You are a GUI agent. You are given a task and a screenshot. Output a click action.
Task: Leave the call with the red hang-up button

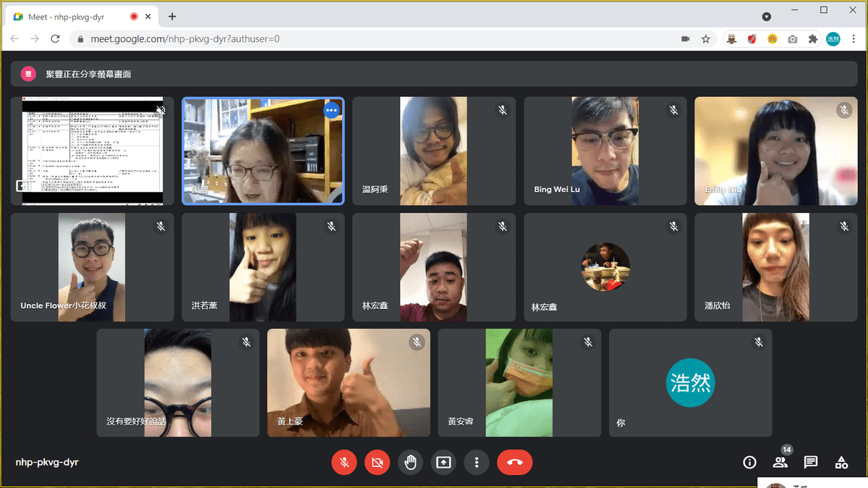point(514,462)
